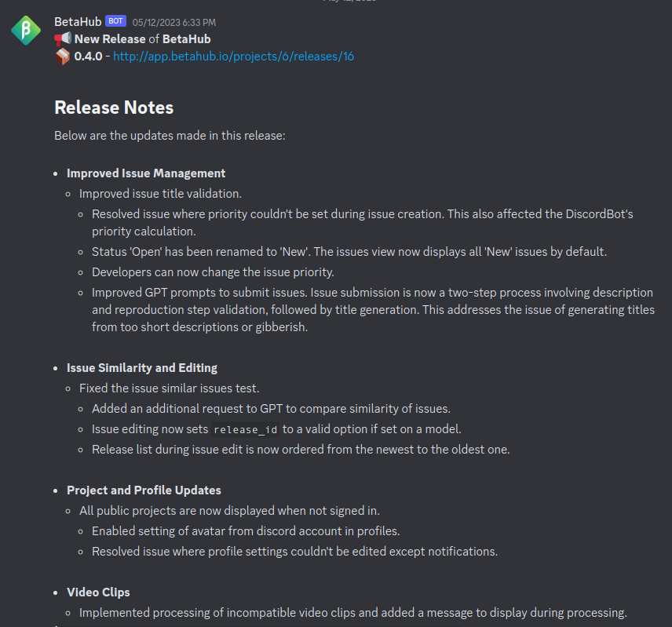Click the Project and Profile Updates heading
This screenshot has width=672, height=627.
coord(144,490)
